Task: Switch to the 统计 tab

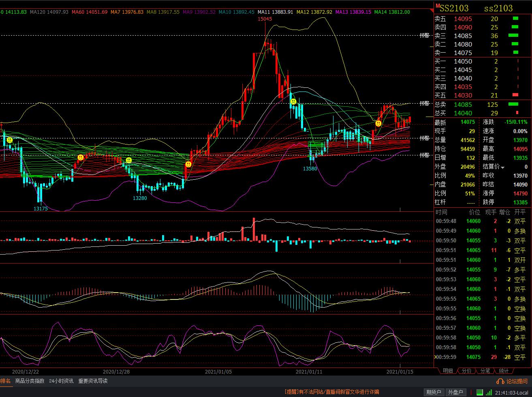Action: pos(504,371)
